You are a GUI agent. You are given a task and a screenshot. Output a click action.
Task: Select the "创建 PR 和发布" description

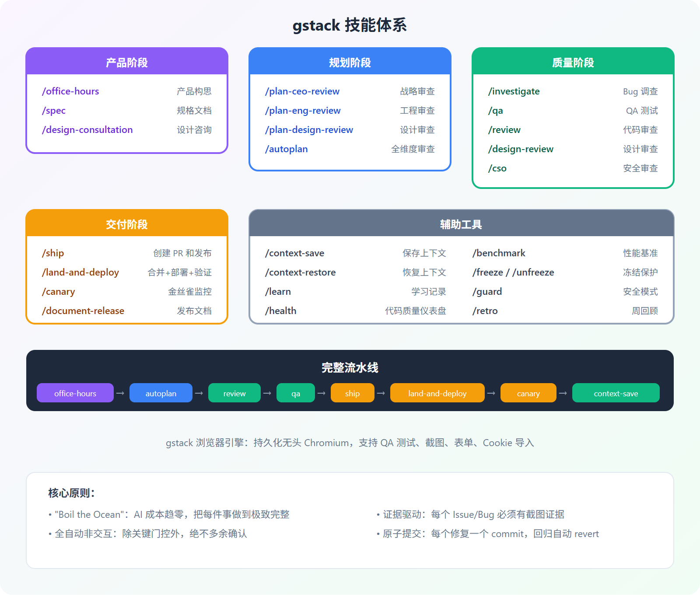click(182, 253)
